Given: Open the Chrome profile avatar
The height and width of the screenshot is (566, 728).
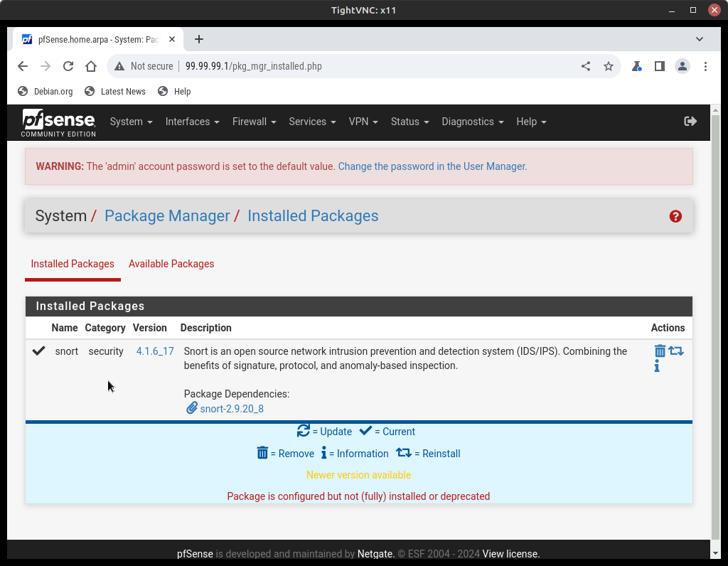Looking at the screenshot, I should click(x=682, y=66).
